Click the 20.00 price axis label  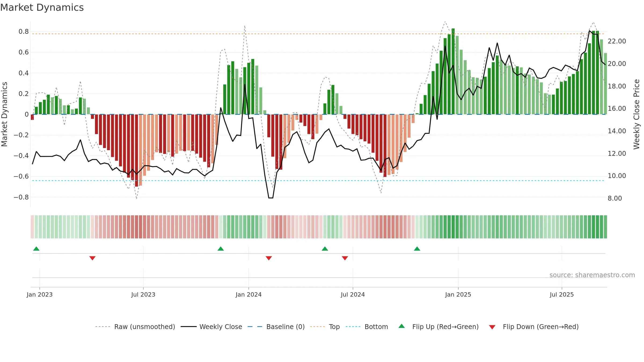(617, 64)
